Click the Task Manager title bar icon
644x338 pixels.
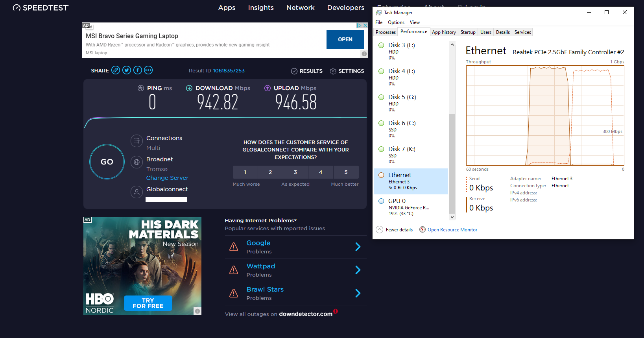click(x=379, y=13)
